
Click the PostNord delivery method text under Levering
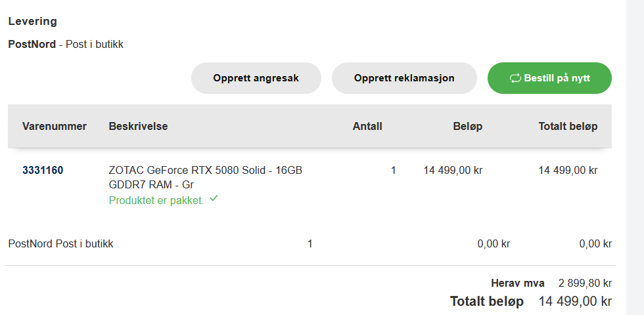66,45
